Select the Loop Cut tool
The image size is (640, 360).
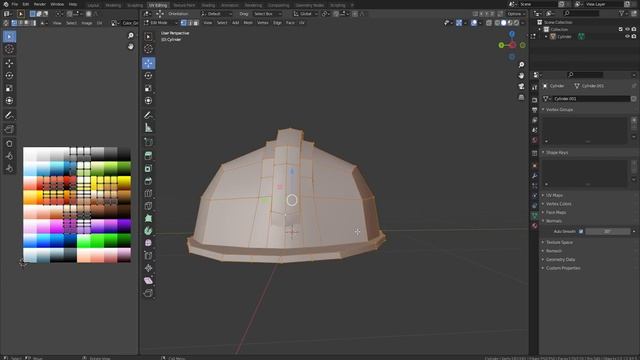tap(149, 193)
